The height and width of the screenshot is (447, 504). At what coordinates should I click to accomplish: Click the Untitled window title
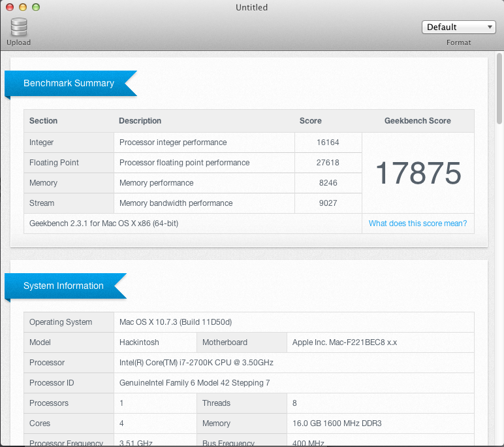coord(252,7)
